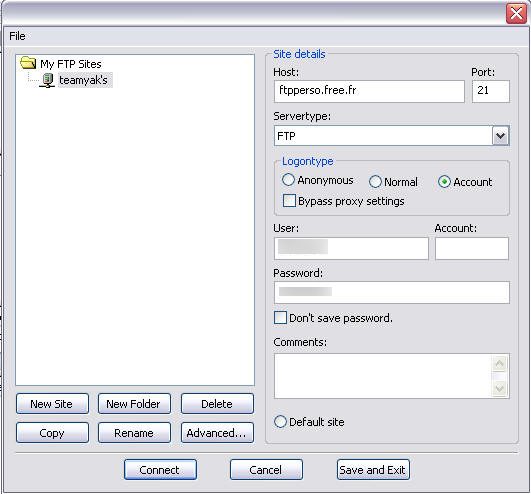Select teamyak's site in the tree

[x=84, y=80]
